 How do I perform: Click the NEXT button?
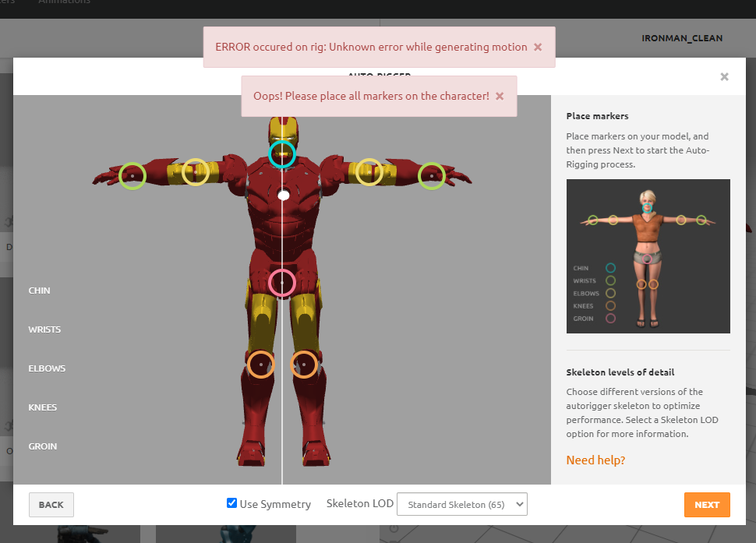(707, 505)
